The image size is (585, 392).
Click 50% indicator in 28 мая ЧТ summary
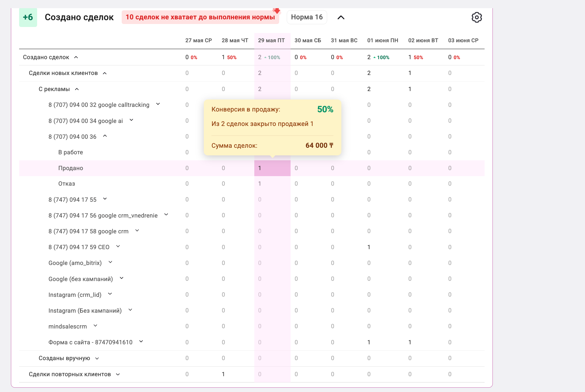click(232, 58)
